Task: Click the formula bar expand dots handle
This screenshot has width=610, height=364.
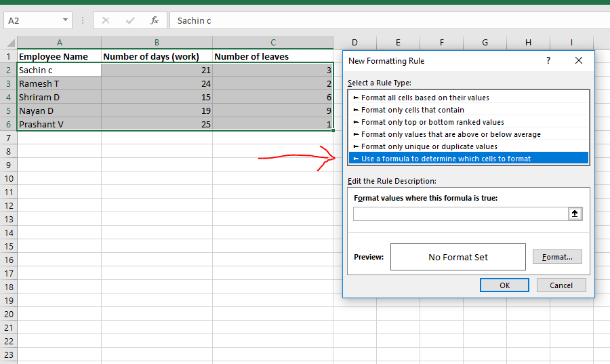Action: pyautogui.click(x=83, y=20)
